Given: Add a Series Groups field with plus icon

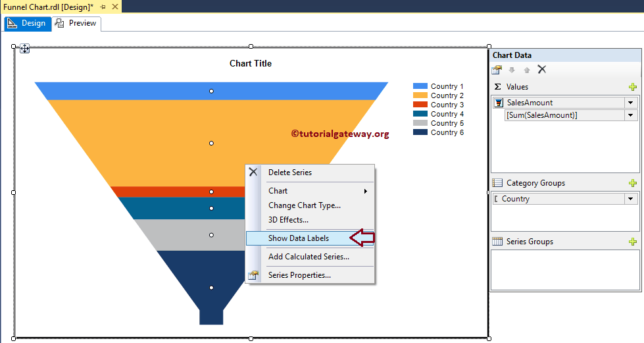Looking at the screenshot, I should pyautogui.click(x=633, y=242).
